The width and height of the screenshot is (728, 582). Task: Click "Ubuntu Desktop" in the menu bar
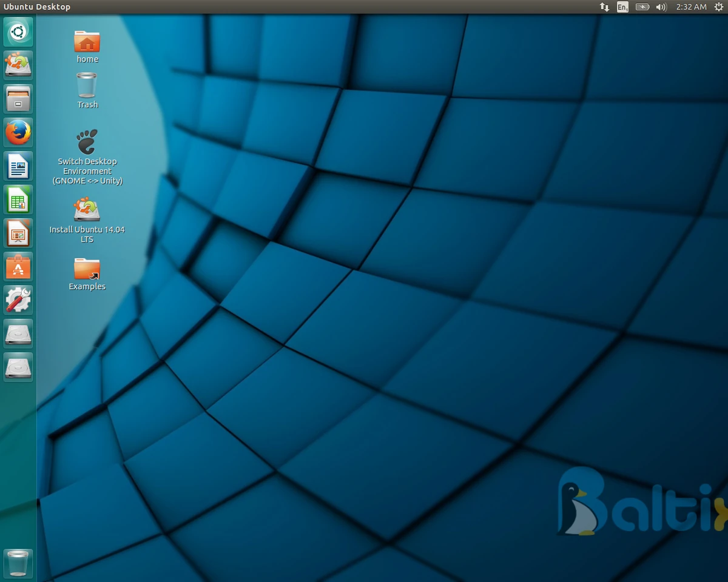[x=37, y=7]
